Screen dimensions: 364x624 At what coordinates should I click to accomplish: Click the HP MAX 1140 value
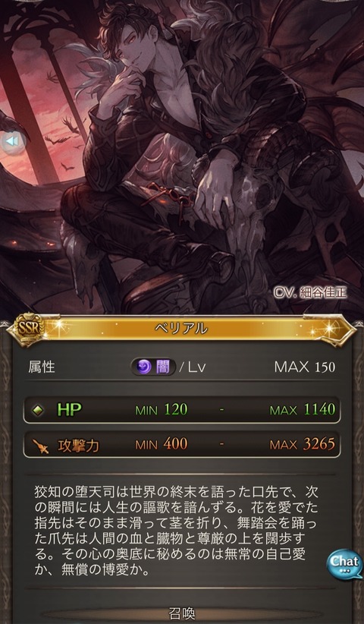click(303, 409)
